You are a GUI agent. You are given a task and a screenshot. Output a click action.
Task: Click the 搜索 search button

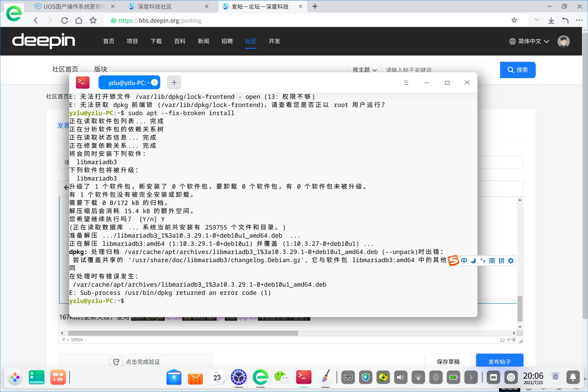pyautogui.click(x=517, y=70)
